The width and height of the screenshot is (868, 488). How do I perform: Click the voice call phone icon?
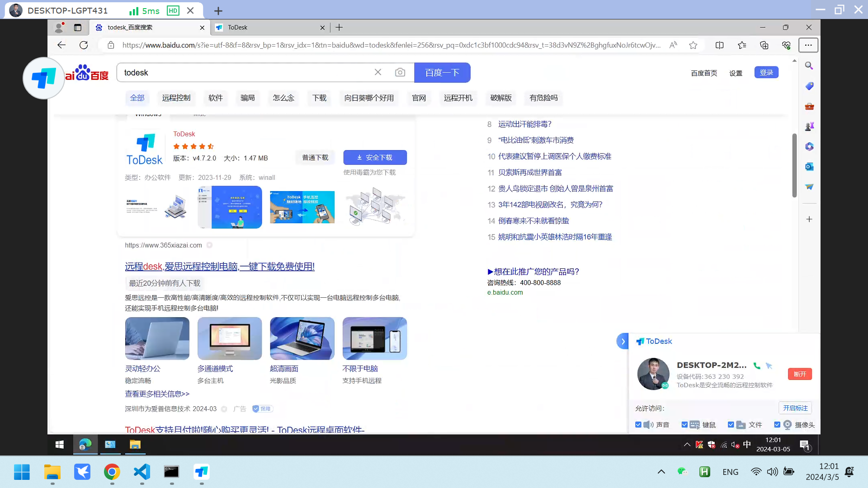(x=757, y=366)
